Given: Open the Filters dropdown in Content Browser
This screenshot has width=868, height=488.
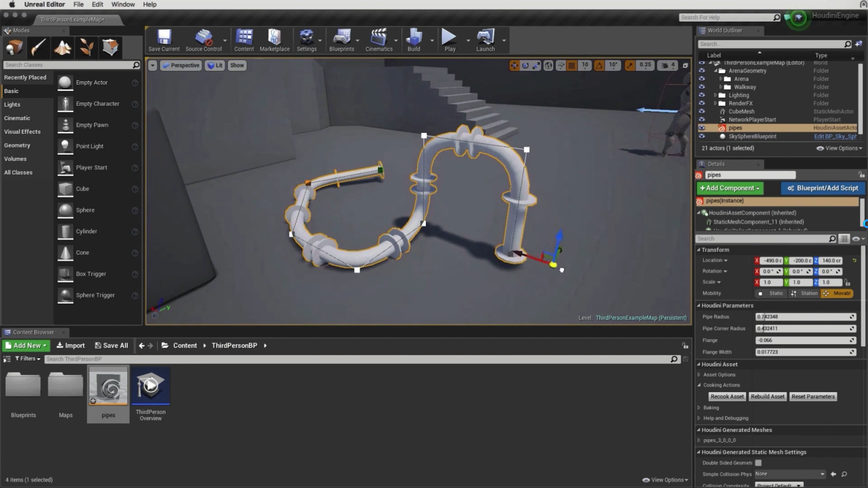Looking at the screenshot, I should tap(28, 359).
